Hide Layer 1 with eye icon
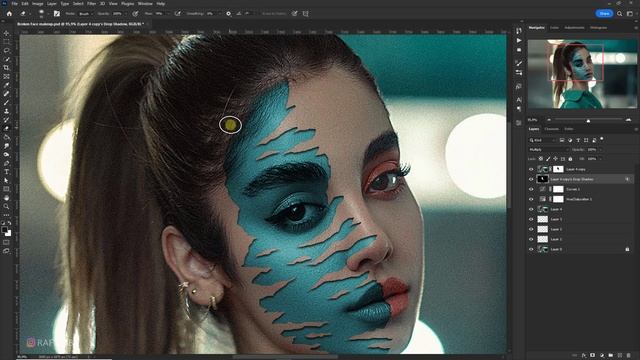 531,239
